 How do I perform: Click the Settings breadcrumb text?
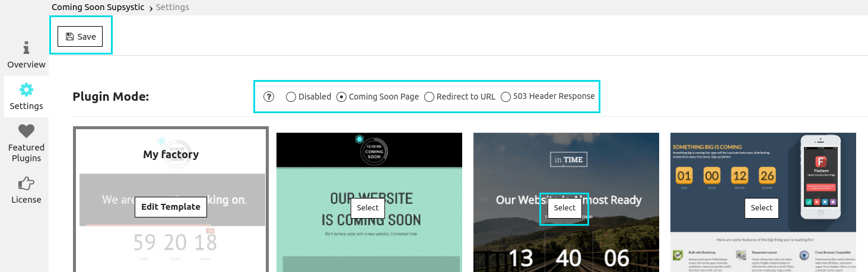click(x=173, y=7)
